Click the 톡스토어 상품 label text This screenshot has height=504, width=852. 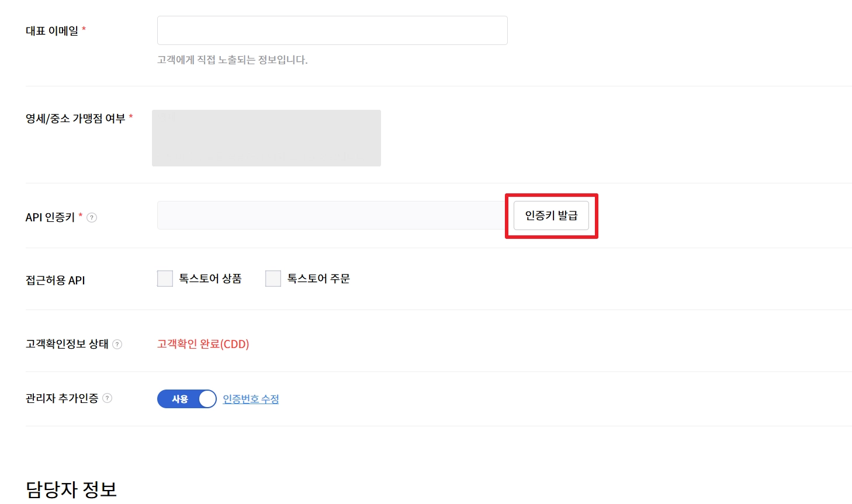210,279
